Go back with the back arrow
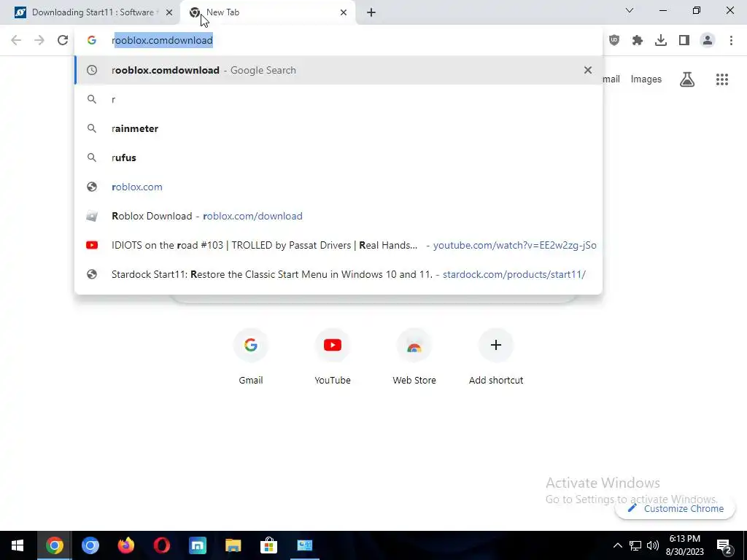This screenshot has width=747, height=560. (16, 40)
